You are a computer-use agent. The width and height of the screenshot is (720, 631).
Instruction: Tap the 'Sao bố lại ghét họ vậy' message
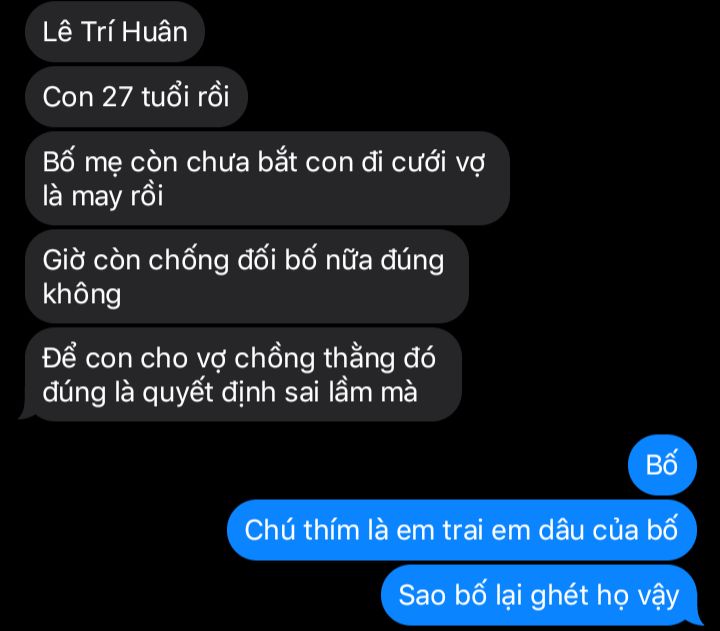539,595
